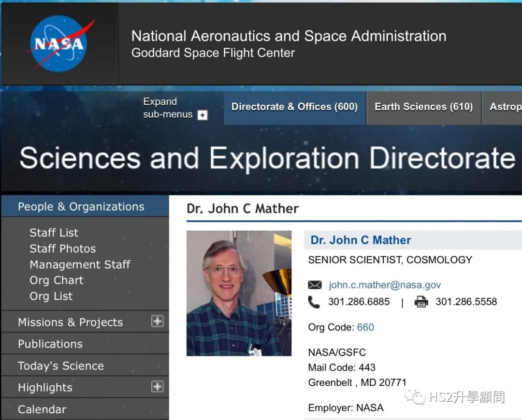Click Goddard Space Flight Center text
Image resolution: width=522 pixels, height=420 pixels.
[213, 53]
